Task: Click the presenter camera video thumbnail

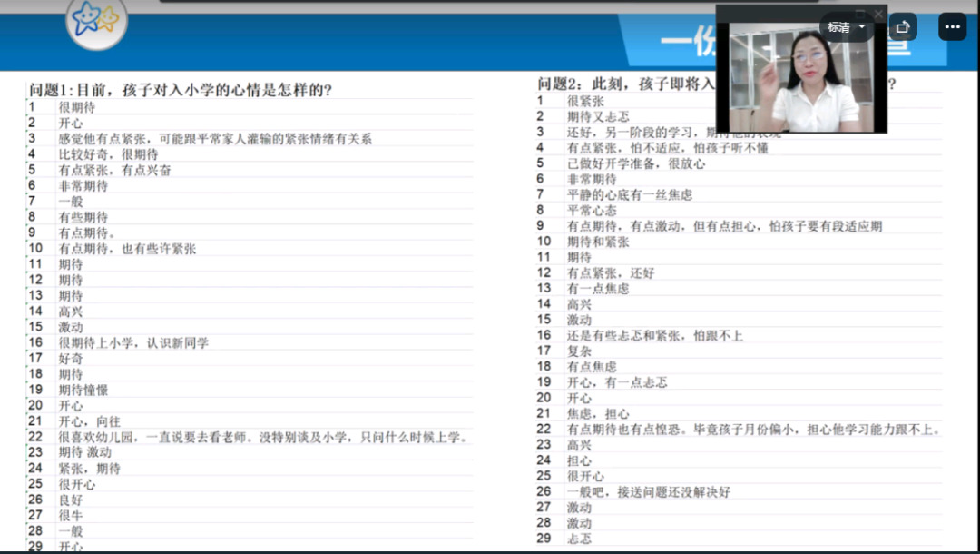Action: point(801,77)
